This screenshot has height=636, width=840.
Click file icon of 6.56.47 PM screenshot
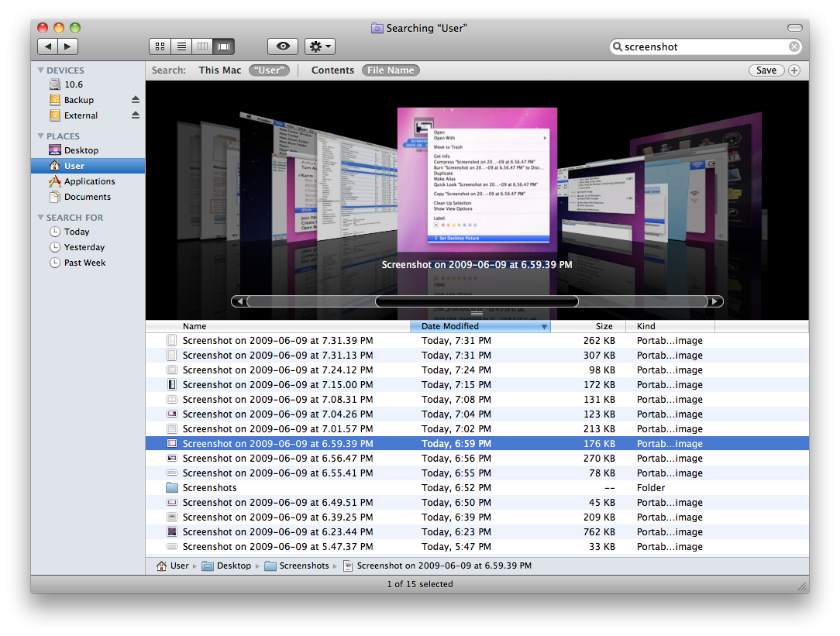pos(172,459)
